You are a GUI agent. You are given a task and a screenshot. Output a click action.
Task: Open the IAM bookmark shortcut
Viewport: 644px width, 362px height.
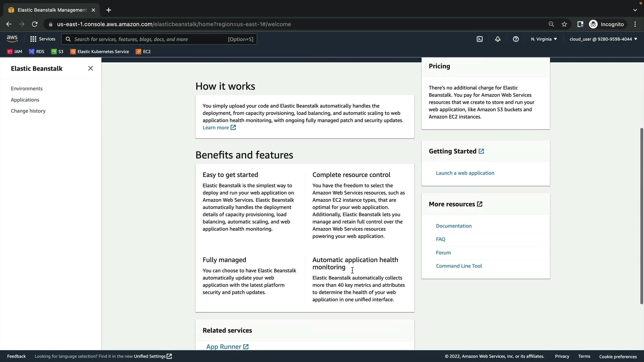point(15,52)
